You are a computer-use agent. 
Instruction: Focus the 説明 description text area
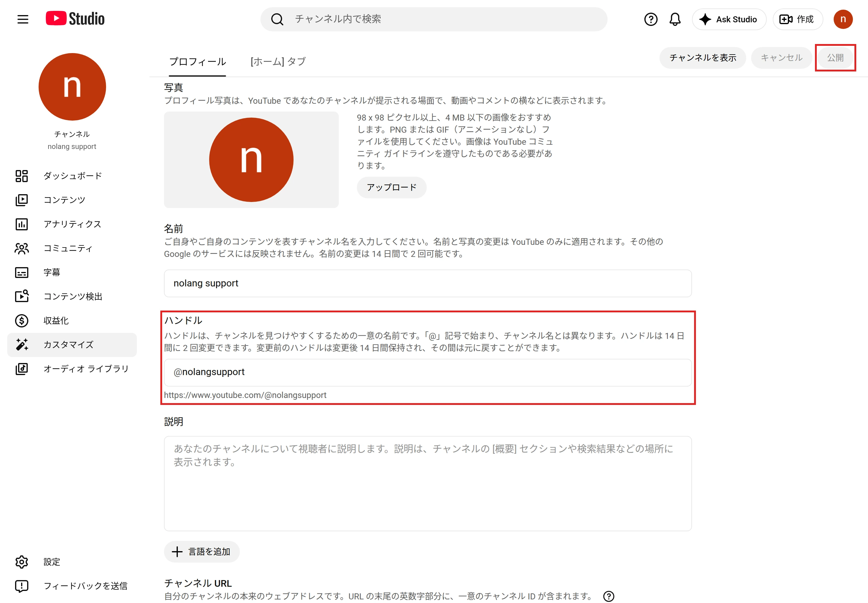tap(428, 484)
